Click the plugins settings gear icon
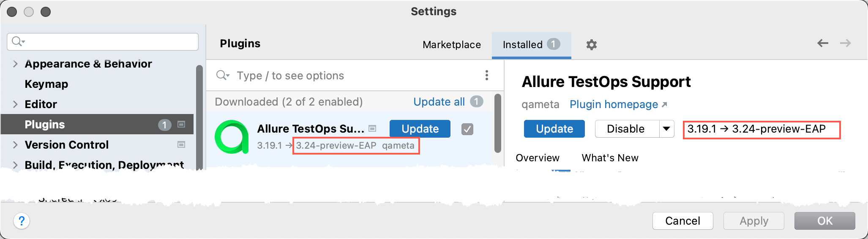Image resolution: width=868 pixels, height=239 pixels. [591, 45]
